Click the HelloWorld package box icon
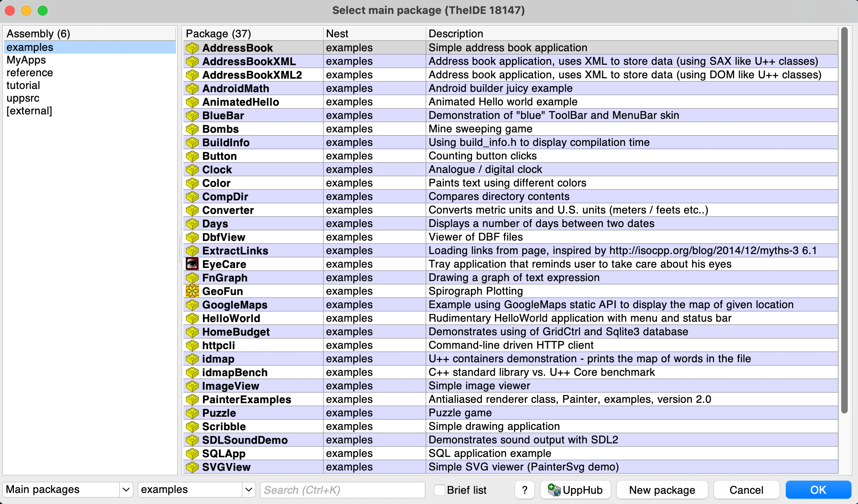Image resolution: width=858 pixels, height=504 pixels. tap(192, 318)
